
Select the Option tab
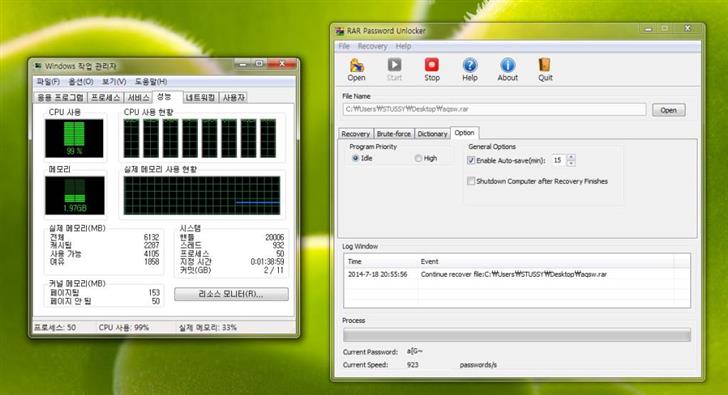464,133
